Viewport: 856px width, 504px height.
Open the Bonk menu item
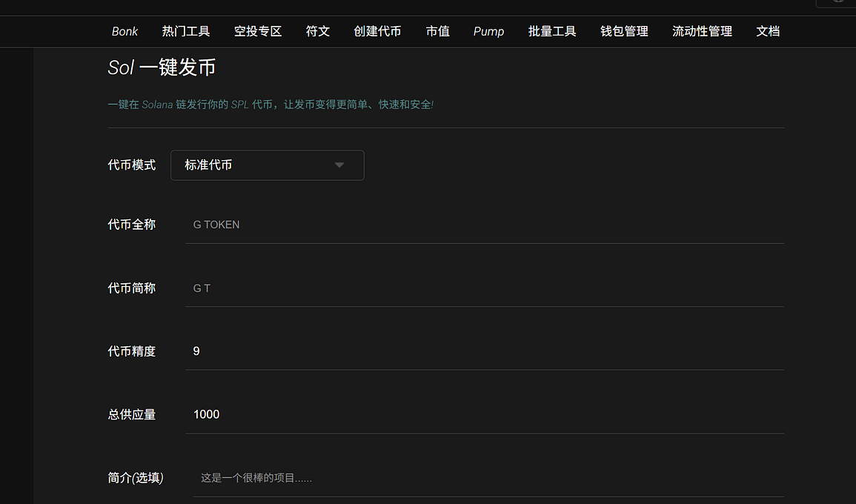pyautogui.click(x=125, y=31)
